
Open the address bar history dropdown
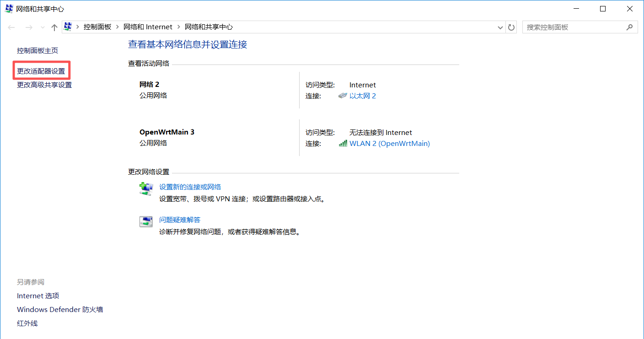pos(500,27)
